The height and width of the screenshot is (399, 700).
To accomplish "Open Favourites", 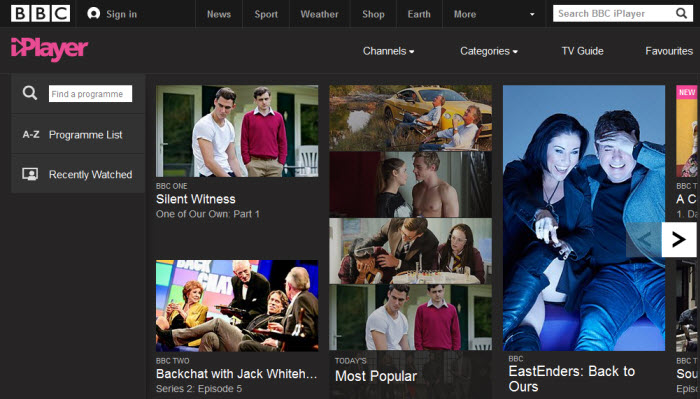I will [x=669, y=51].
